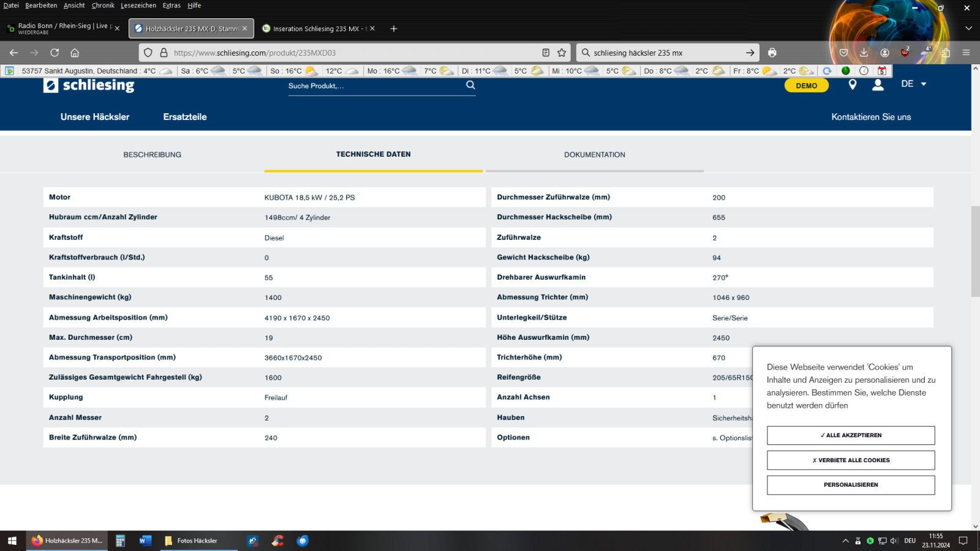Open the Firefox hamburger menu
Image resolution: width=980 pixels, height=551 pixels.
click(966, 53)
